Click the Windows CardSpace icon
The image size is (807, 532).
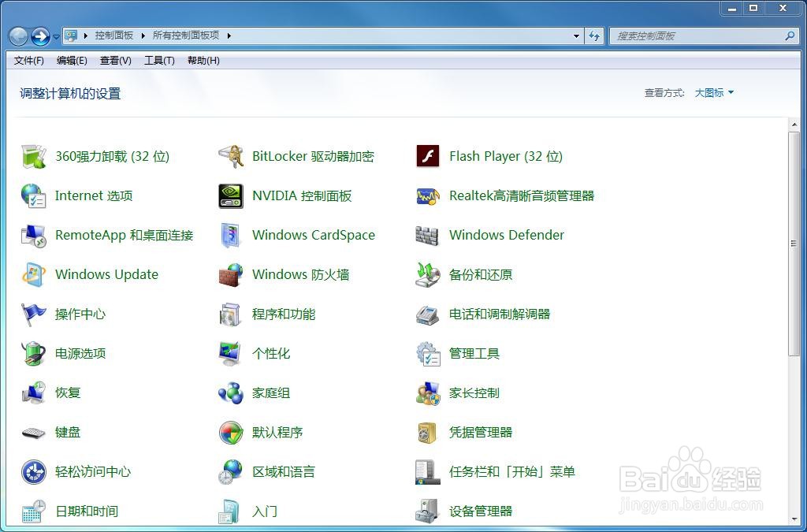(x=231, y=236)
